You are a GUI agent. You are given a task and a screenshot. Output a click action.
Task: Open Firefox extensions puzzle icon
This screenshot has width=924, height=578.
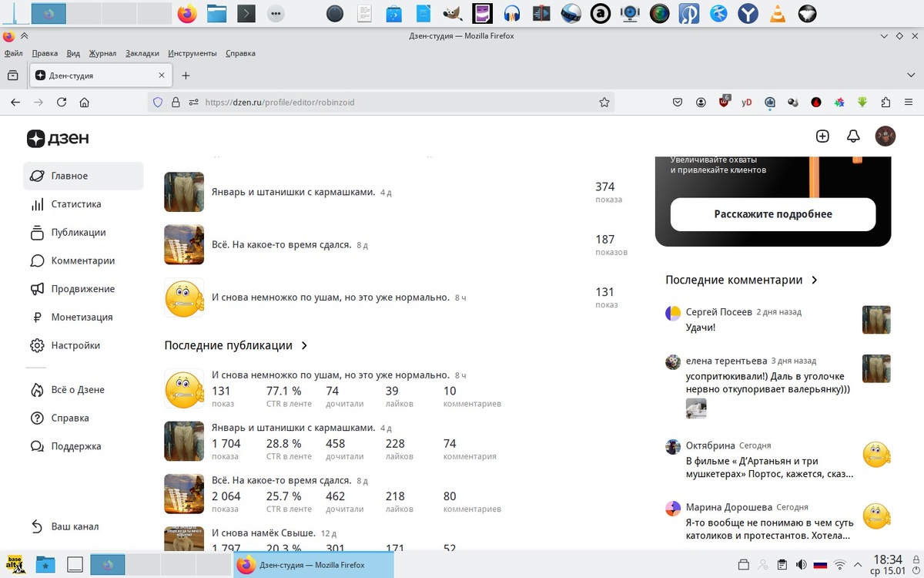885,102
